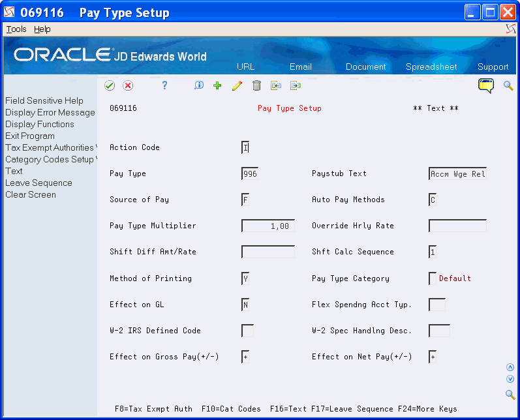Click the Override Hrly Rate field
520x420 pixels.
(457, 226)
